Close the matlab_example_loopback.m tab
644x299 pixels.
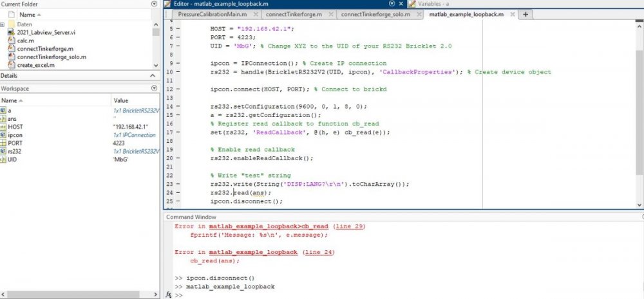[x=511, y=14]
